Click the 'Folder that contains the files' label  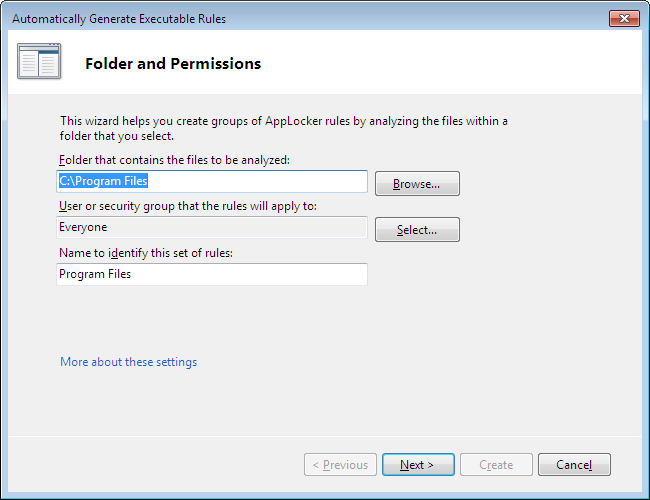pos(174,160)
